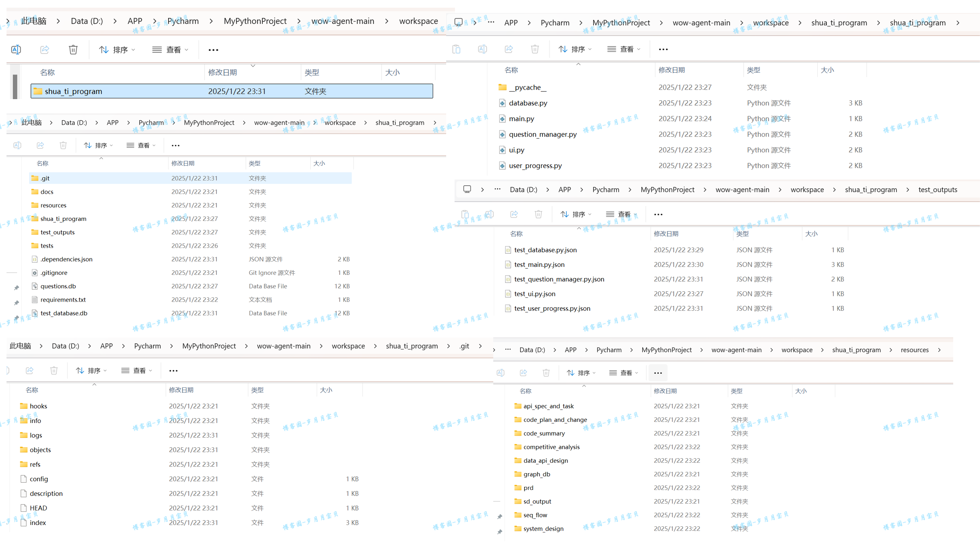Expand 排序 sort menu in resources window
This screenshot has width=980, height=547.
(581, 373)
